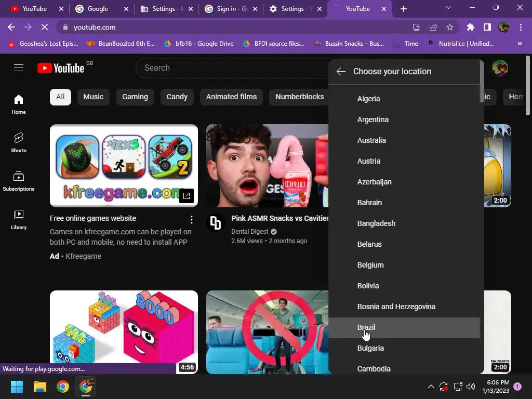Image resolution: width=532 pixels, height=399 pixels.
Task: Stop loading the page
Action: tap(45, 27)
